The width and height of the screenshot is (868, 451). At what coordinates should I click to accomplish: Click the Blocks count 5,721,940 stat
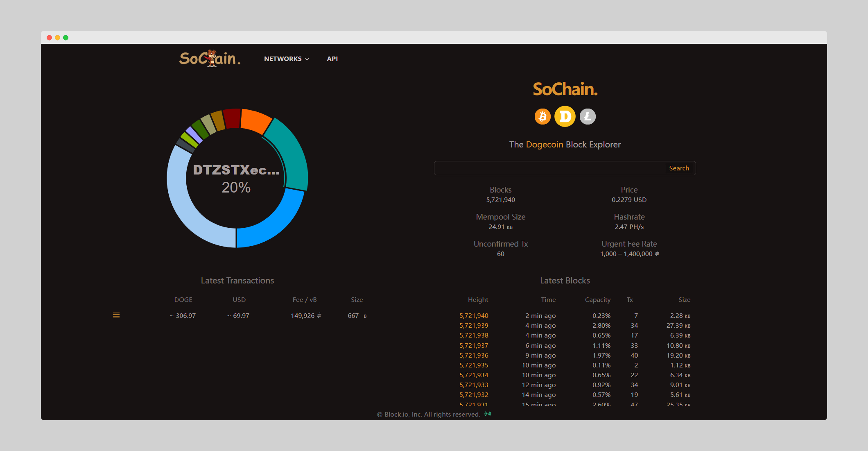pos(501,200)
